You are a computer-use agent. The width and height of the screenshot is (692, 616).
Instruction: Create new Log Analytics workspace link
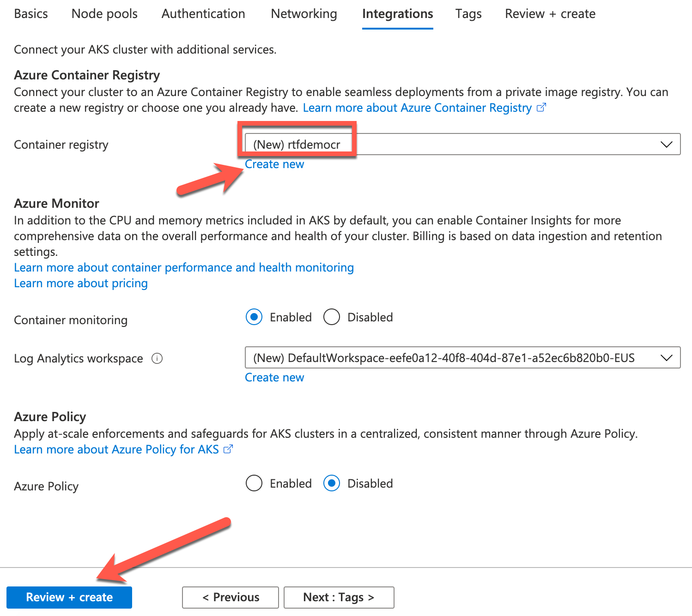coord(274,378)
